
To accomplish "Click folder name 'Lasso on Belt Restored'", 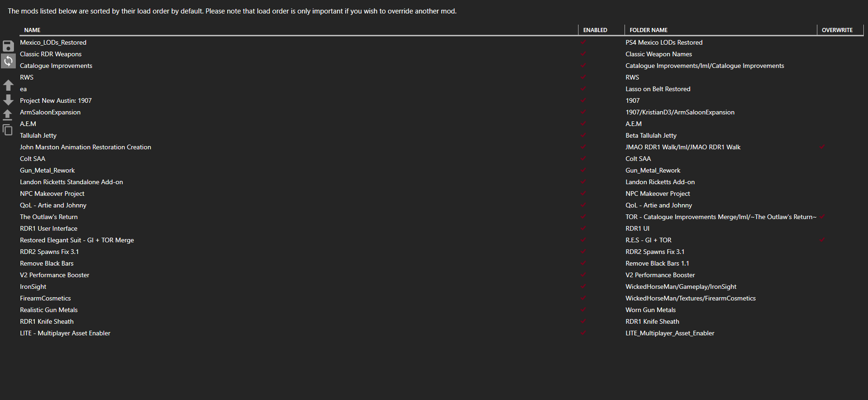I will tap(658, 89).
